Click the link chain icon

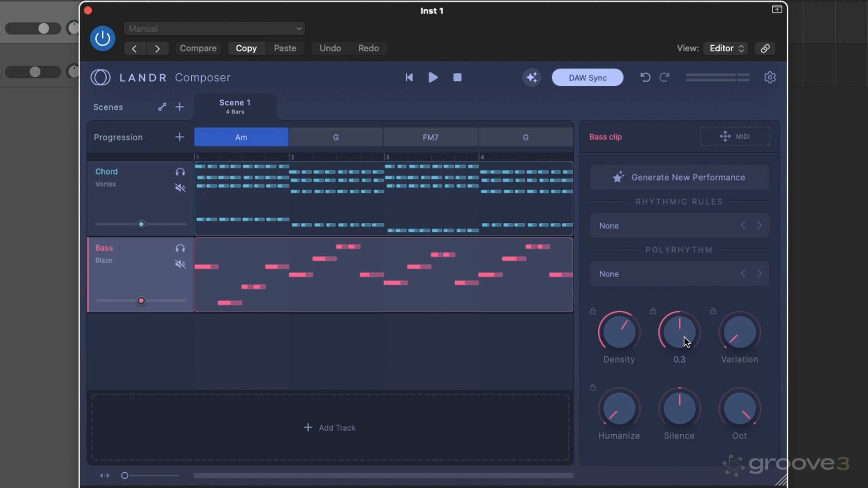[x=765, y=48]
